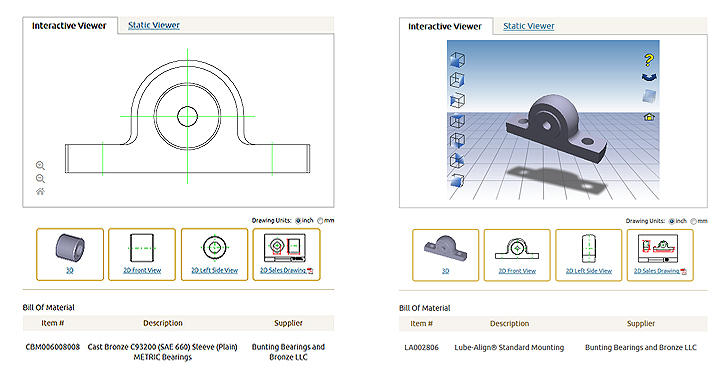Open the yellow question mark help
The width and height of the screenshot is (728, 376).
[649, 59]
